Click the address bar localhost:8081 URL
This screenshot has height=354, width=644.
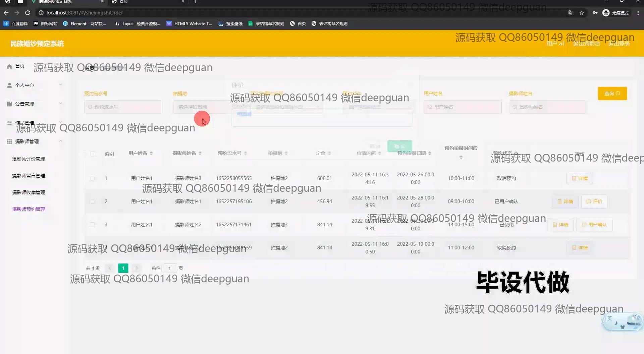tap(85, 13)
